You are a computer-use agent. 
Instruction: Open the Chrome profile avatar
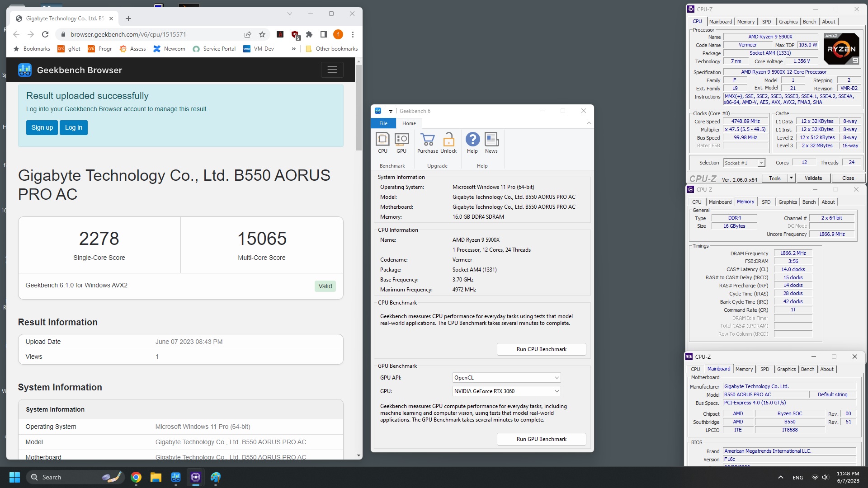click(x=338, y=34)
